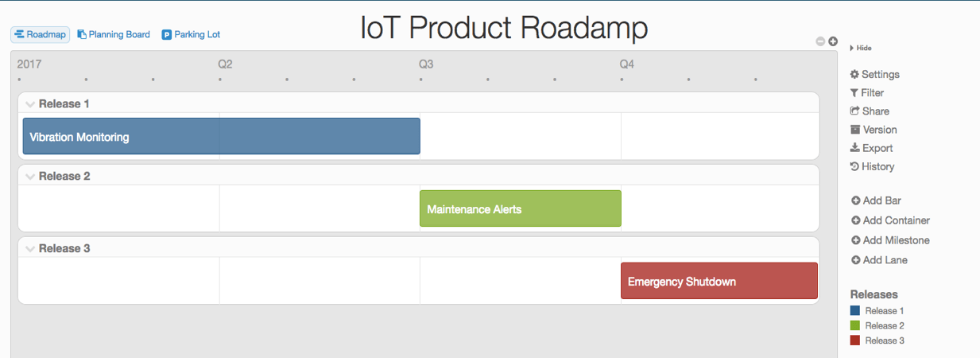This screenshot has height=358, width=980.
Task: Hide the right sidebar panel
Action: pyautogui.click(x=861, y=48)
